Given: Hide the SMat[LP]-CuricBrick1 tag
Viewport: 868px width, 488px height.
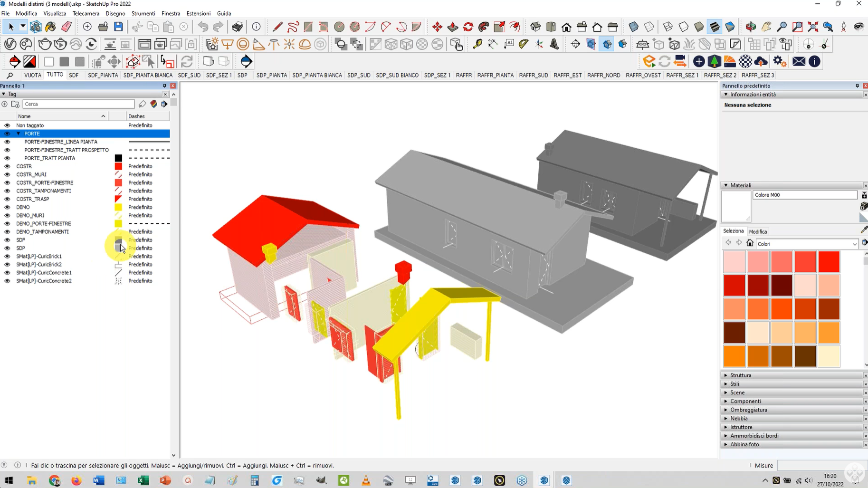Looking at the screenshot, I should (7, 256).
